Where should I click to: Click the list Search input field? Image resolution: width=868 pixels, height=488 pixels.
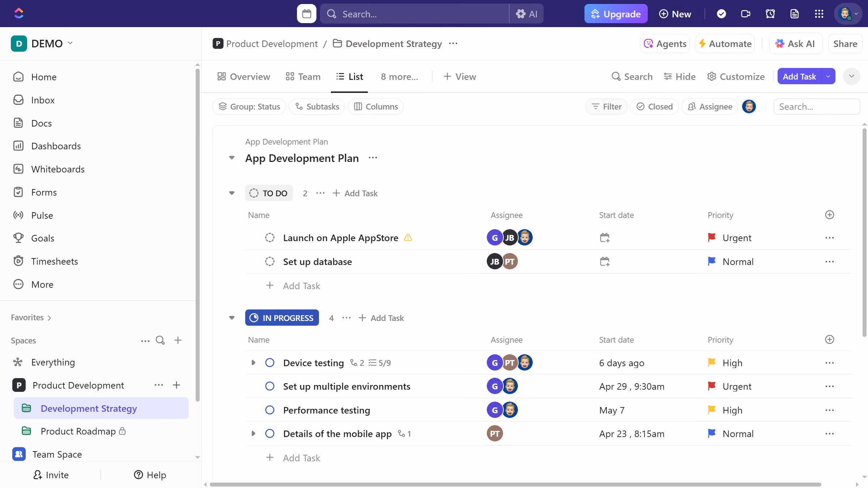click(x=817, y=107)
